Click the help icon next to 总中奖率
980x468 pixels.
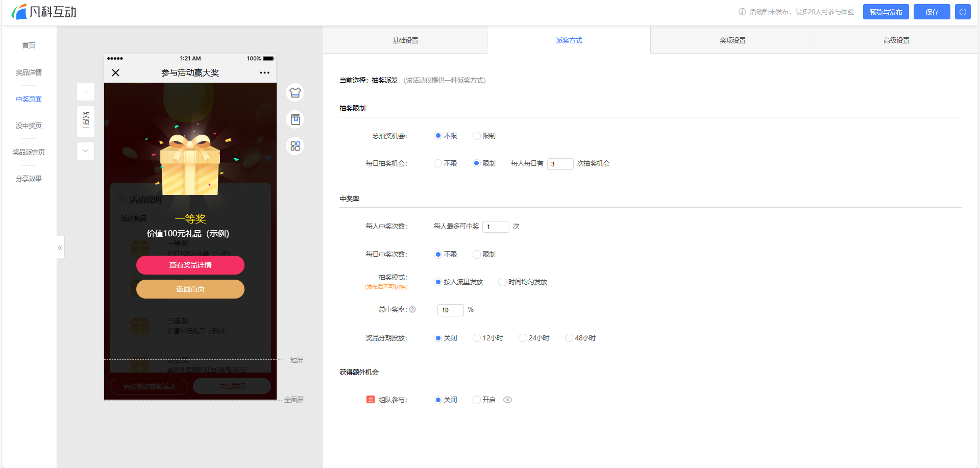412,309
